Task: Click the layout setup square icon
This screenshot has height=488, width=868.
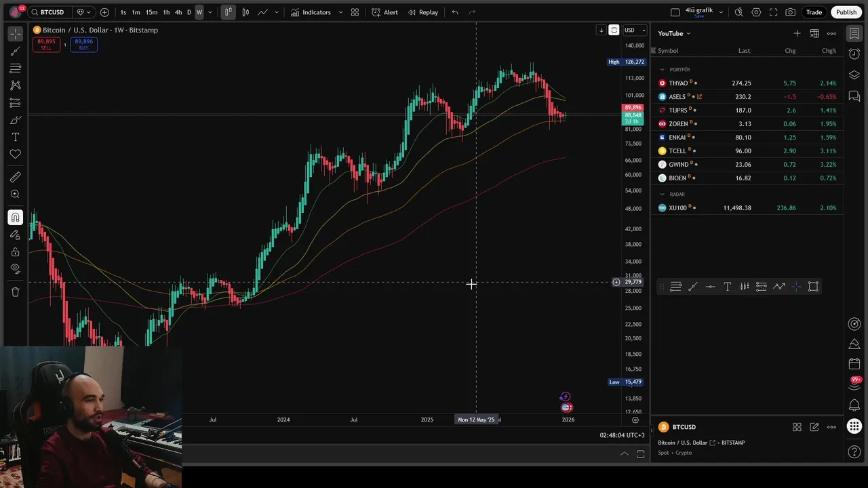Action: coord(675,12)
